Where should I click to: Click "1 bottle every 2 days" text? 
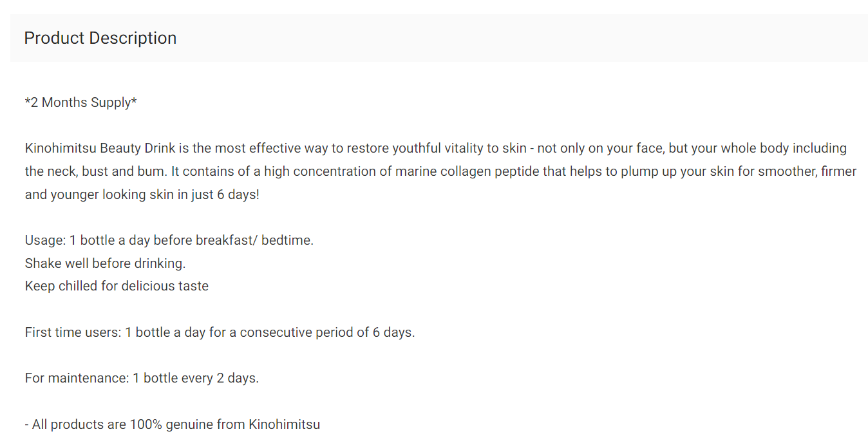point(196,378)
